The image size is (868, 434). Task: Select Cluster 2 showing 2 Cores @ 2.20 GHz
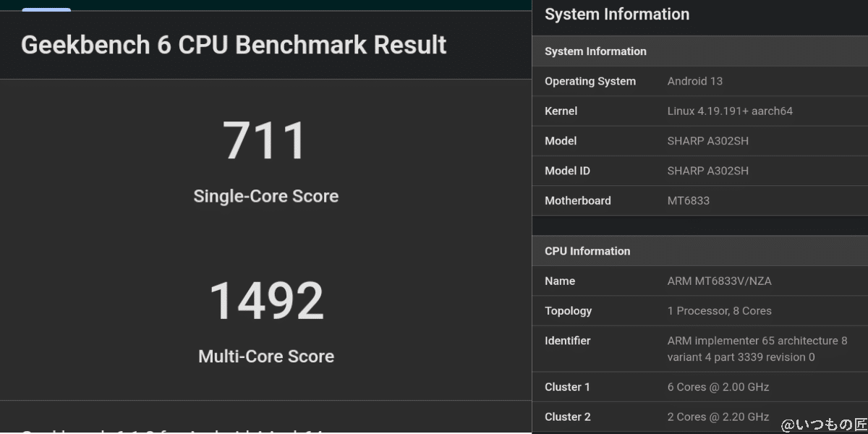click(718, 417)
